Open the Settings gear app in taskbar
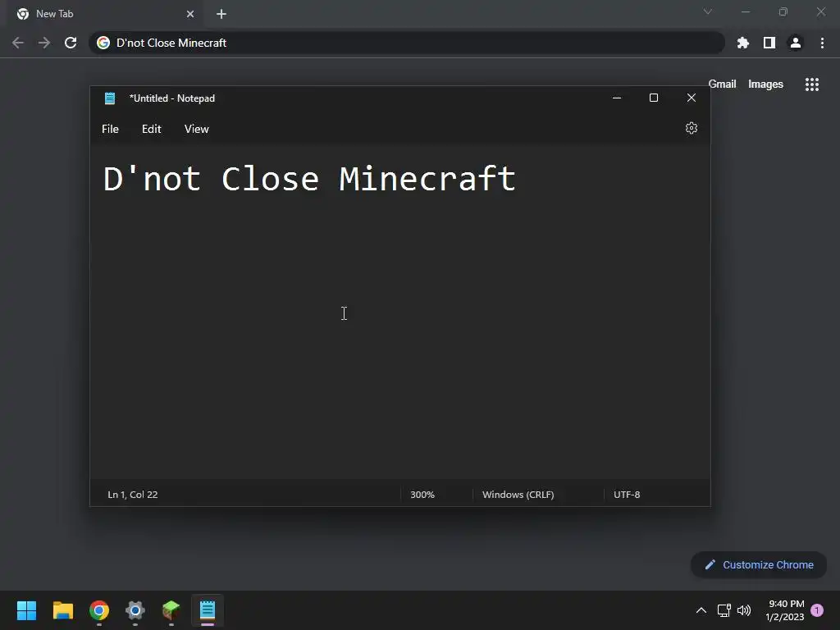840x630 pixels. pos(135,610)
